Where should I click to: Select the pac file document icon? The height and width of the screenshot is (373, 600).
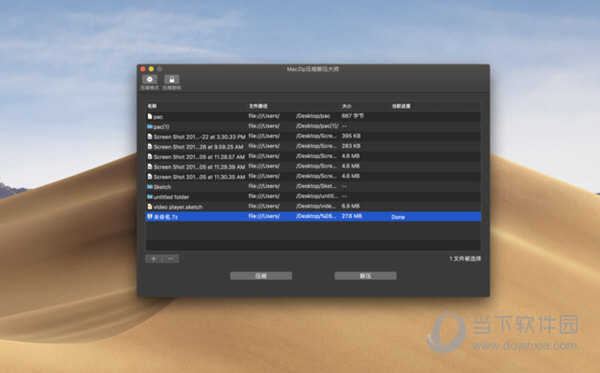tap(150, 116)
